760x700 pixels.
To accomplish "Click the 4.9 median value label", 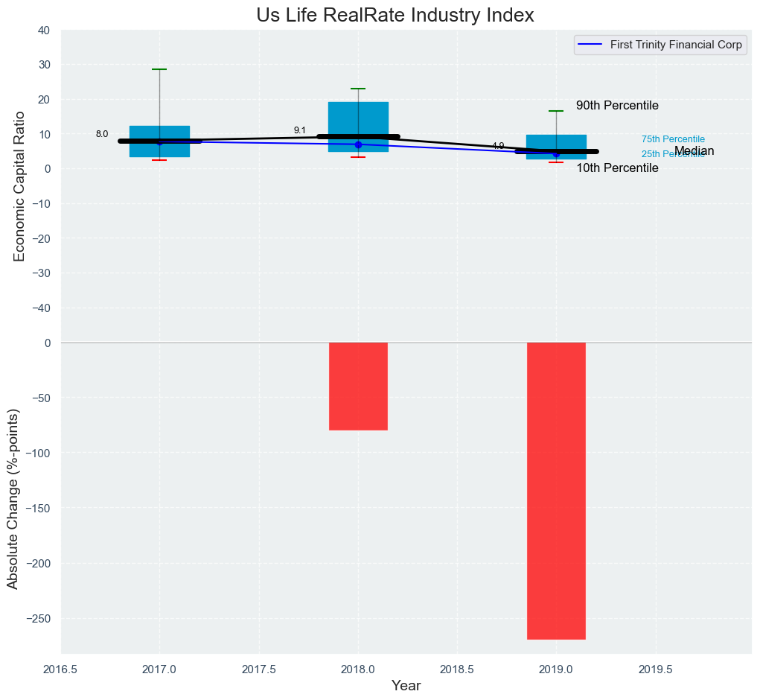I will click(498, 146).
